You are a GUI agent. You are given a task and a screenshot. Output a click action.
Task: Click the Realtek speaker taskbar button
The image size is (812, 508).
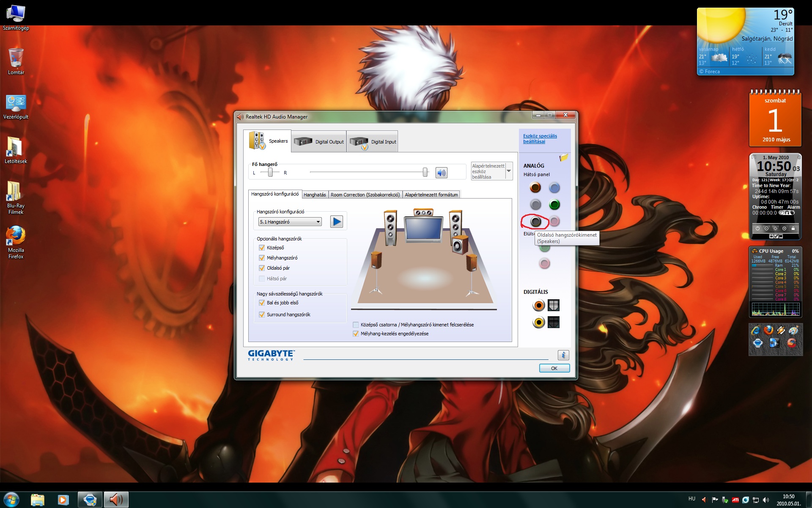[x=115, y=500]
